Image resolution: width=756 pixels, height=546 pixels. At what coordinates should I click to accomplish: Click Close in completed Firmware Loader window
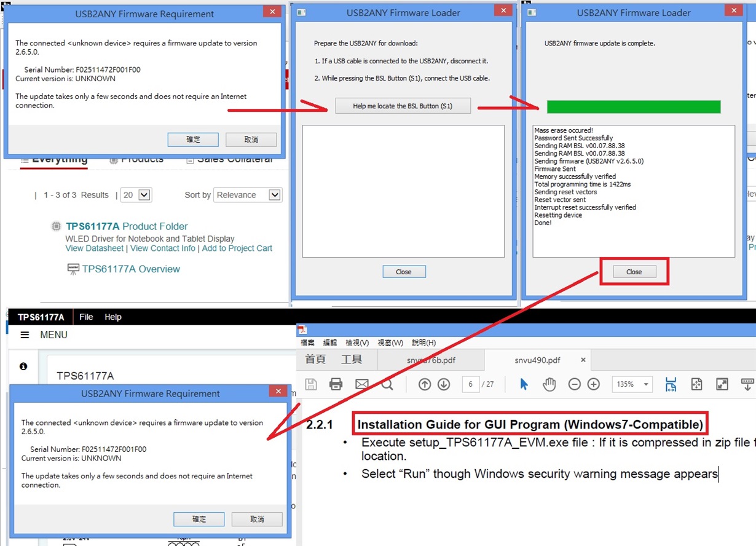click(x=634, y=272)
